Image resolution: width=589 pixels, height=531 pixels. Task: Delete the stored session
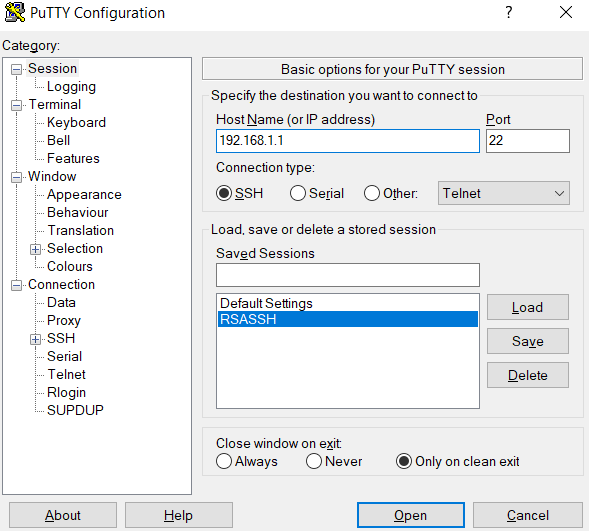527,375
